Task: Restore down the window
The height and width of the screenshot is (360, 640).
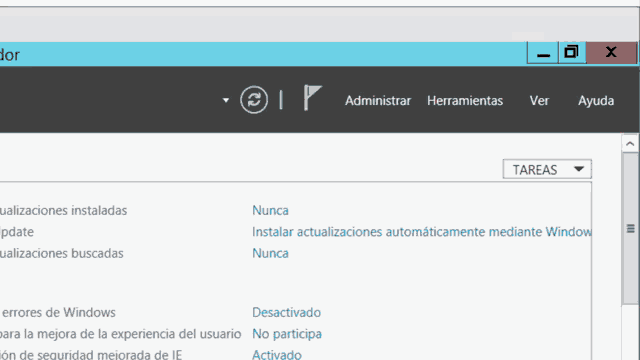Action: point(572,52)
